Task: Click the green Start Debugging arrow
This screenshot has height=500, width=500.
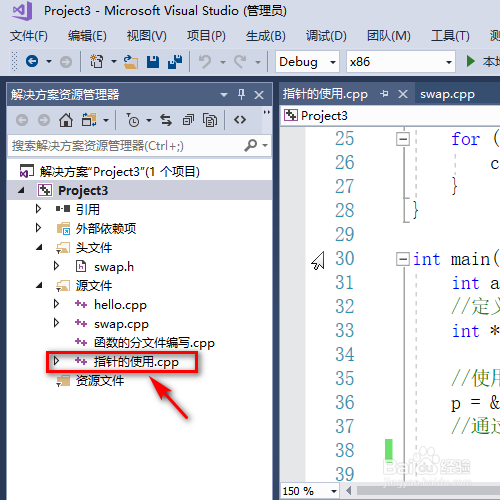Action: 470,61
